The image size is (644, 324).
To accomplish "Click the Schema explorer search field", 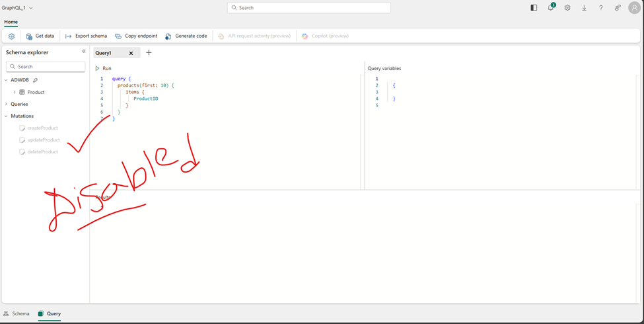I will (x=46, y=67).
